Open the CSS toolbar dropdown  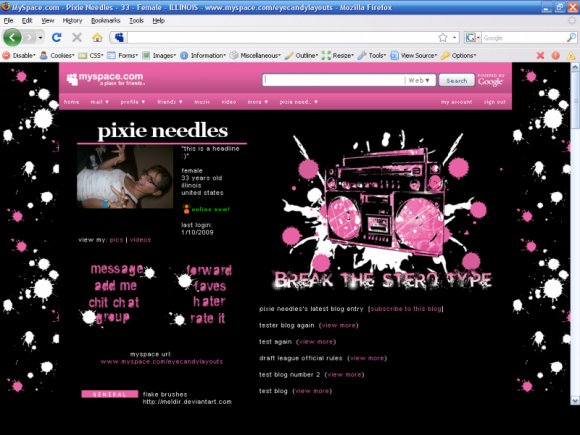(x=91, y=55)
